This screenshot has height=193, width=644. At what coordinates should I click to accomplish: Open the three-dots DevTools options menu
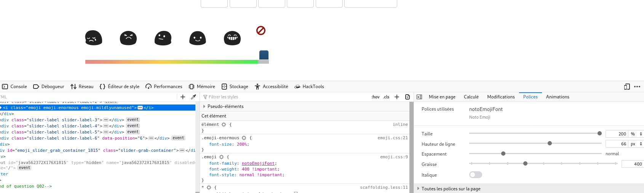pos(637,87)
